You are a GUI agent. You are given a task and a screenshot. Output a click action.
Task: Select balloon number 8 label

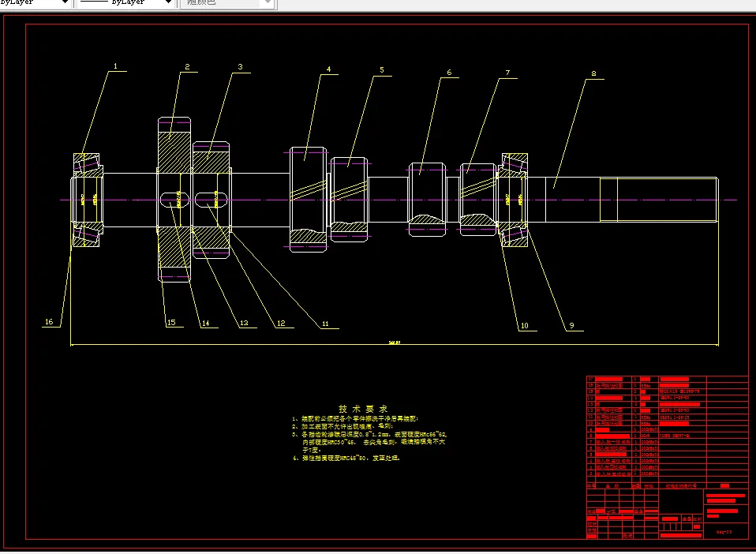click(593, 73)
